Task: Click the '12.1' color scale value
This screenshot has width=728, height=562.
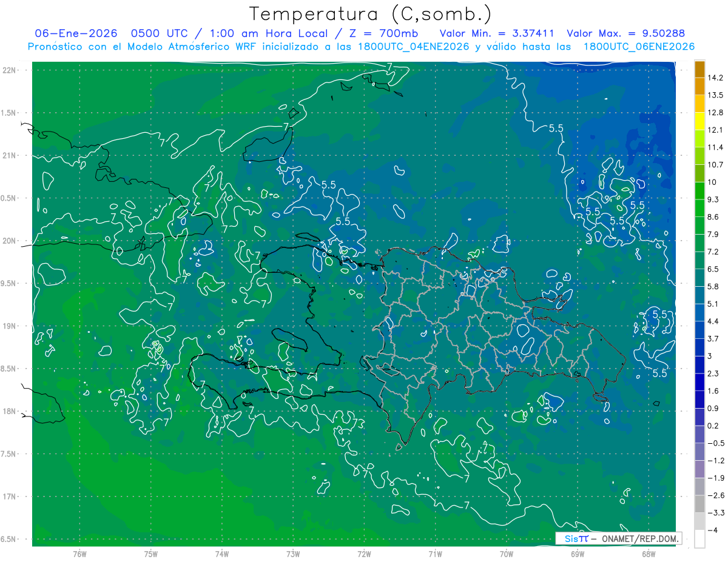Action: pos(715,130)
